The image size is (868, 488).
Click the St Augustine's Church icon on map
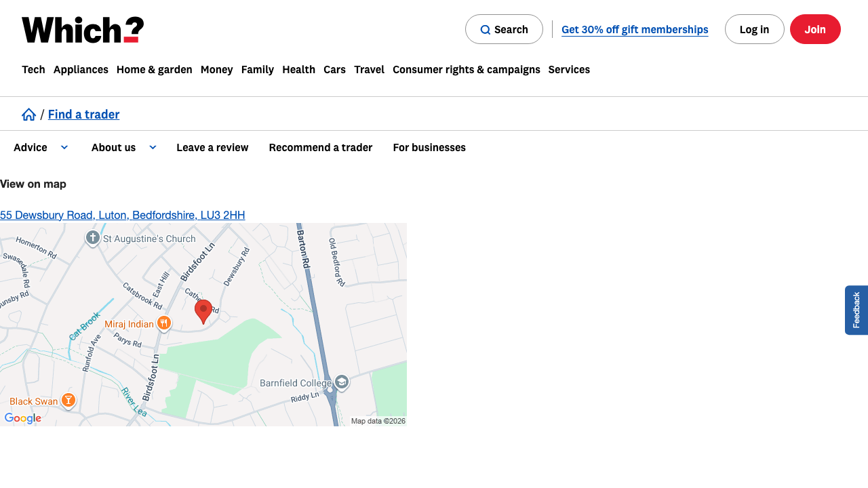(x=92, y=237)
